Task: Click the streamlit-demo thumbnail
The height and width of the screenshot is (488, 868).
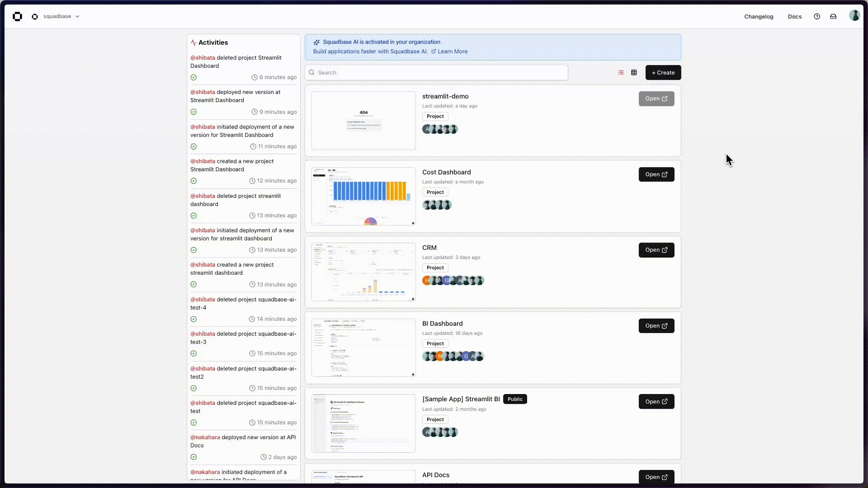Action: click(363, 121)
